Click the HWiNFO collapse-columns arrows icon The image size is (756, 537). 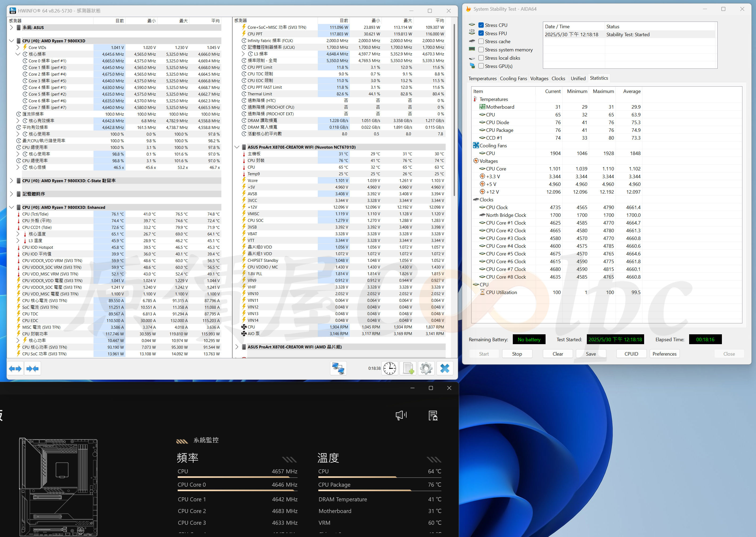pyautogui.click(x=32, y=368)
